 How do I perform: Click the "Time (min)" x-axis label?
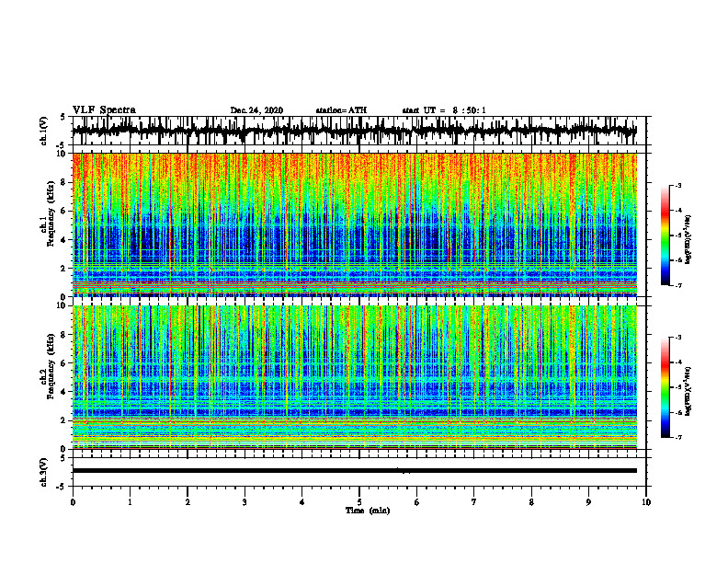[x=368, y=511]
